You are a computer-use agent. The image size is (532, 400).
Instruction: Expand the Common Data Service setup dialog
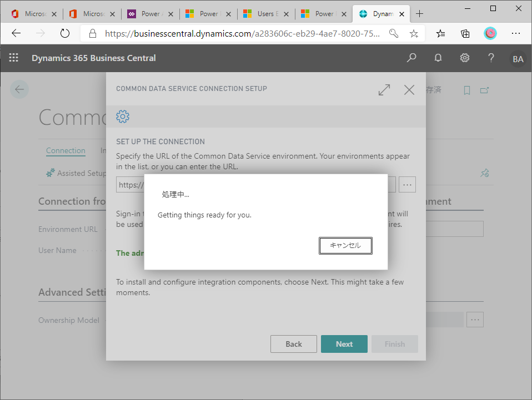pyautogui.click(x=384, y=90)
